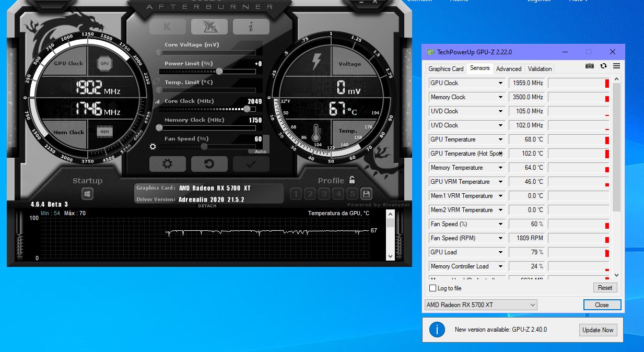The width and height of the screenshot is (644, 352).
Task: Click the MEM chip icon on the gauge
Action: pos(104,132)
